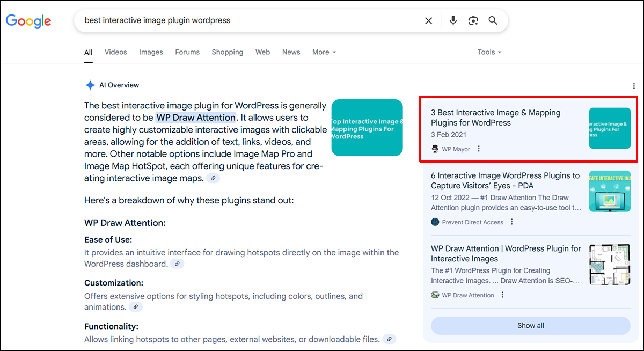The height and width of the screenshot is (351, 644).
Task: Click the 'Prevent Direct Access' source name
Action: pos(473,222)
